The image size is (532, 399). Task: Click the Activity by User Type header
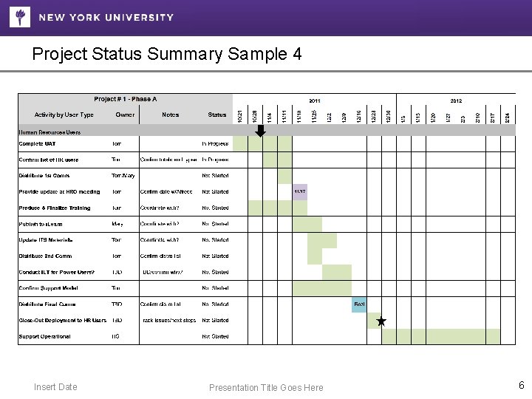64,115
